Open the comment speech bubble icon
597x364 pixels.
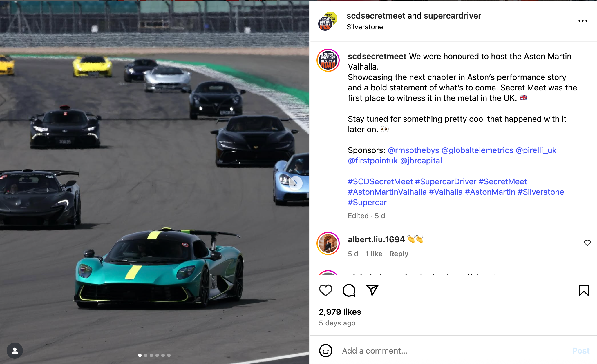(349, 290)
